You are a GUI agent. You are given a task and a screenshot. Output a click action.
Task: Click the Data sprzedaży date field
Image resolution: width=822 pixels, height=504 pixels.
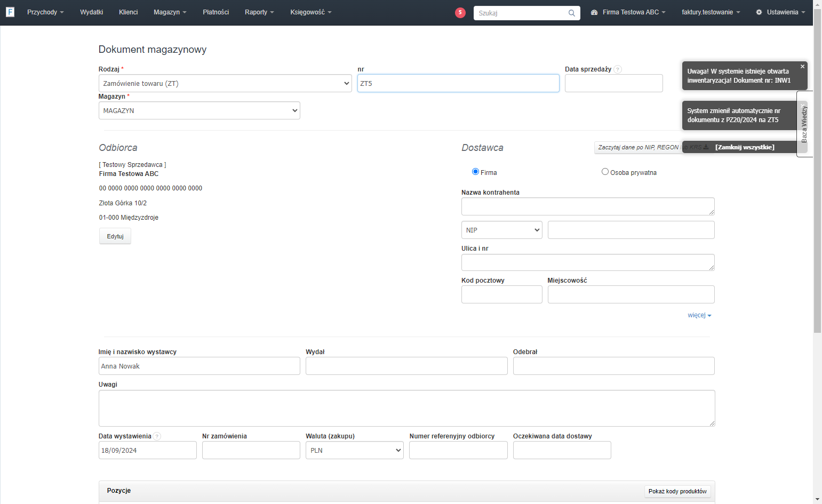pos(614,83)
